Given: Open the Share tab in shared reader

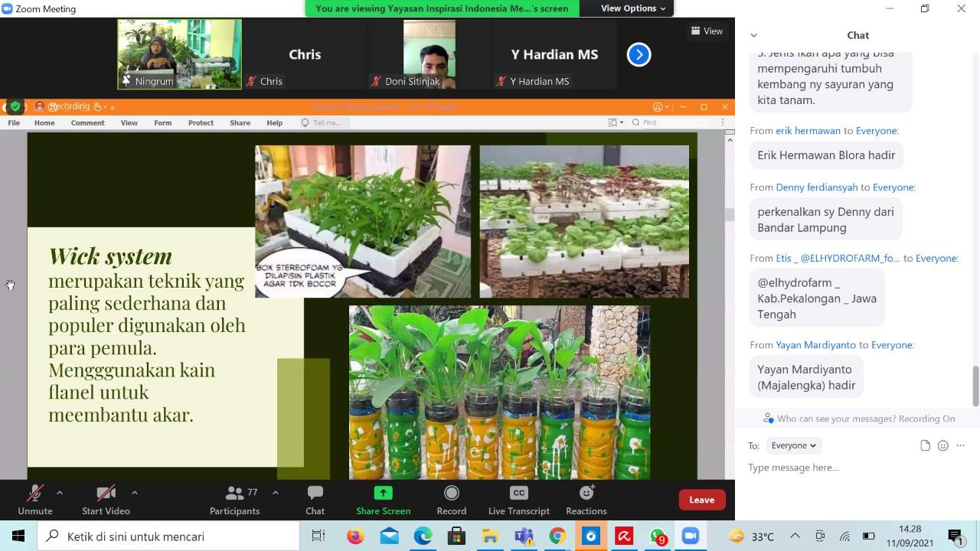Looking at the screenshot, I should (x=240, y=122).
